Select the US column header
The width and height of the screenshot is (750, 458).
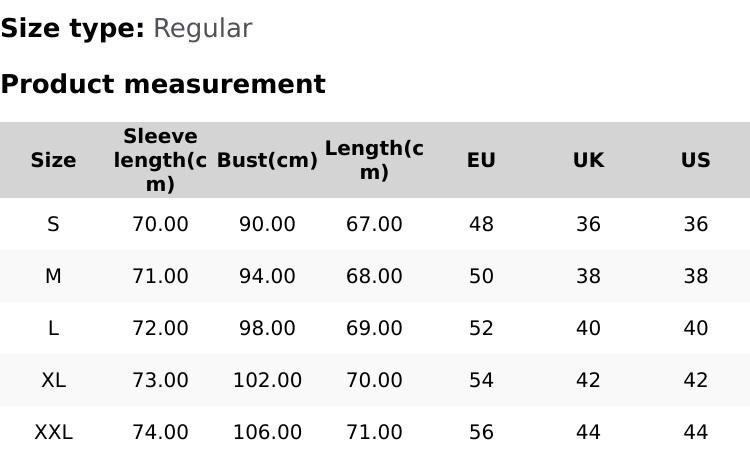695,160
